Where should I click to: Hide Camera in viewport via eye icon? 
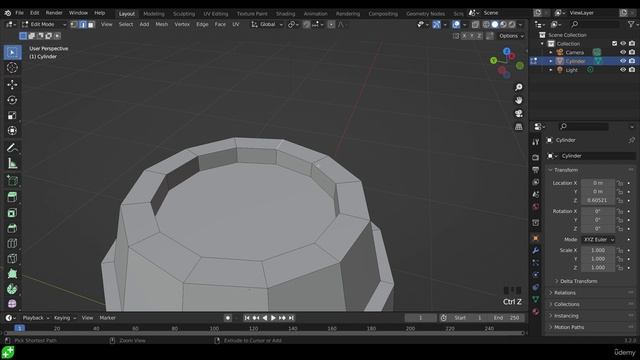[x=623, y=52]
